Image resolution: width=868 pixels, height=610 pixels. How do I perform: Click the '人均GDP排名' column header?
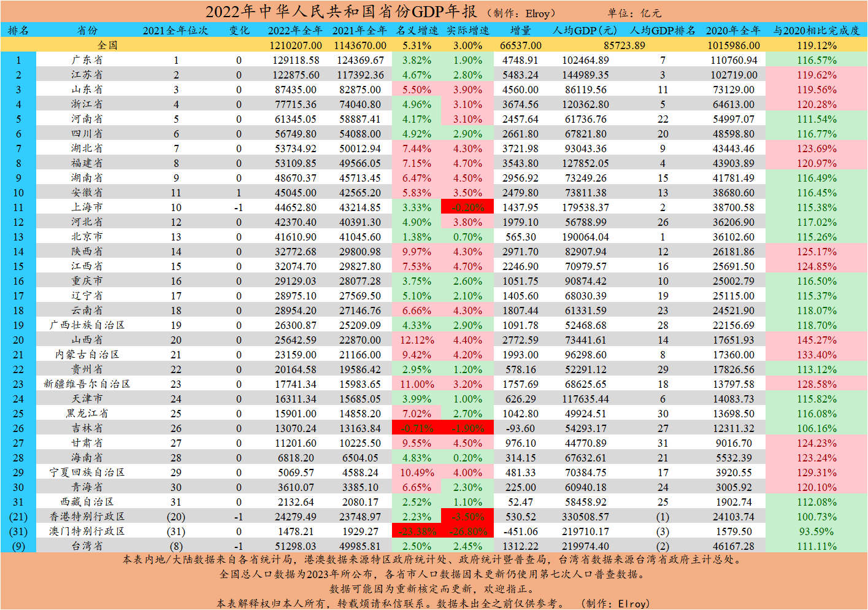click(663, 30)
